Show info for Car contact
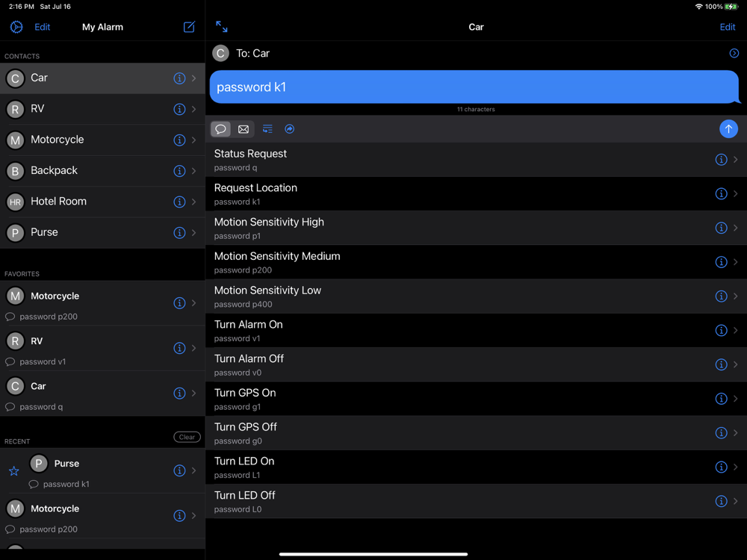Viewport: 747px width, 560px height. tap(179, 78)
